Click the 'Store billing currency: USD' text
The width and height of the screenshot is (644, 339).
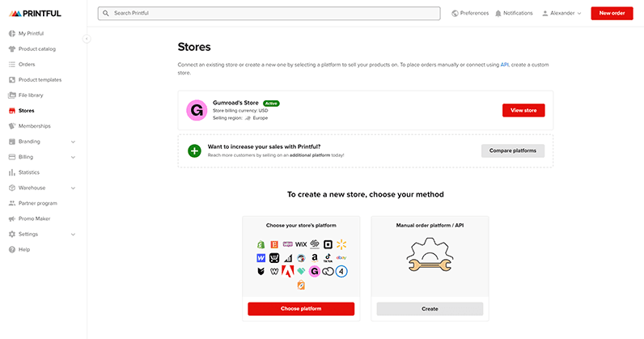click(x=240, y=111)
